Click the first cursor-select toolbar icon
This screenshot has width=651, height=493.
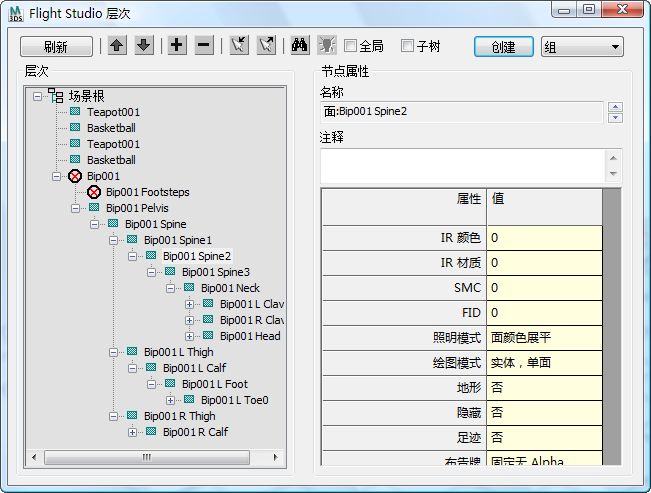[239, 45]
